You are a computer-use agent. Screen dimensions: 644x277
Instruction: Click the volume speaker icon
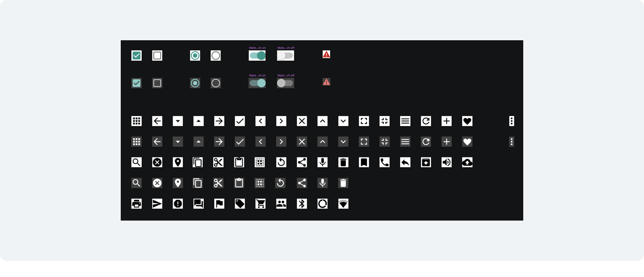446,162
